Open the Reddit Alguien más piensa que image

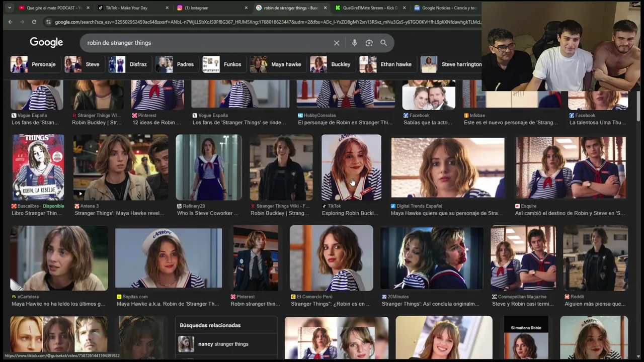(596, 258)
